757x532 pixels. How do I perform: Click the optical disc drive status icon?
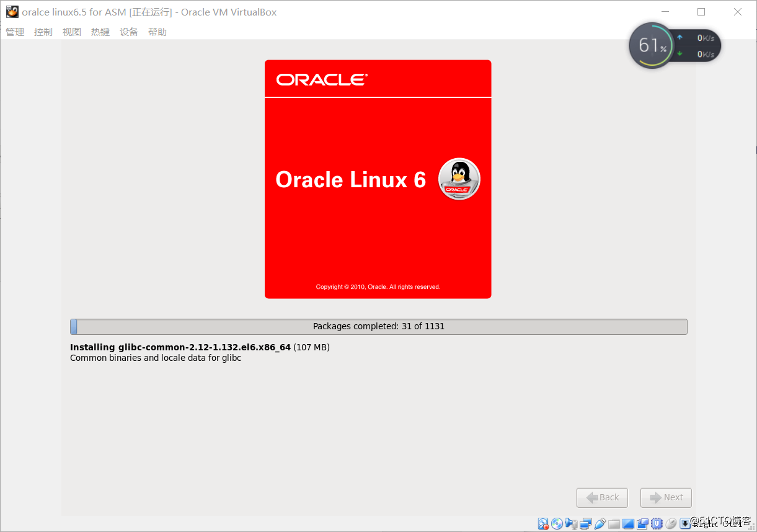pos(557,523)
